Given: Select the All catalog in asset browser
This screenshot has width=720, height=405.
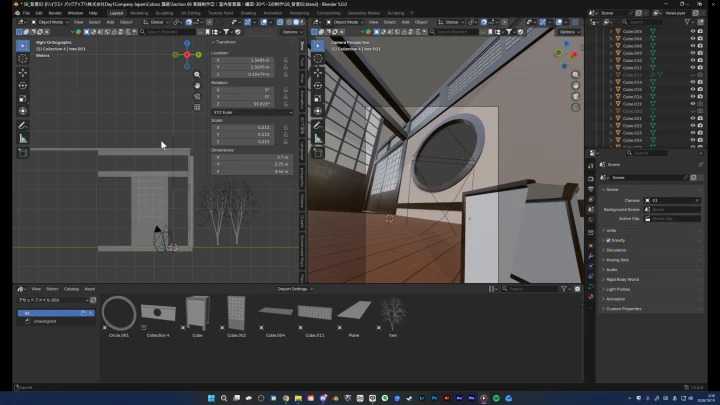Looking at the screenshot, I should pyautogui.click(x=56, y=313).
